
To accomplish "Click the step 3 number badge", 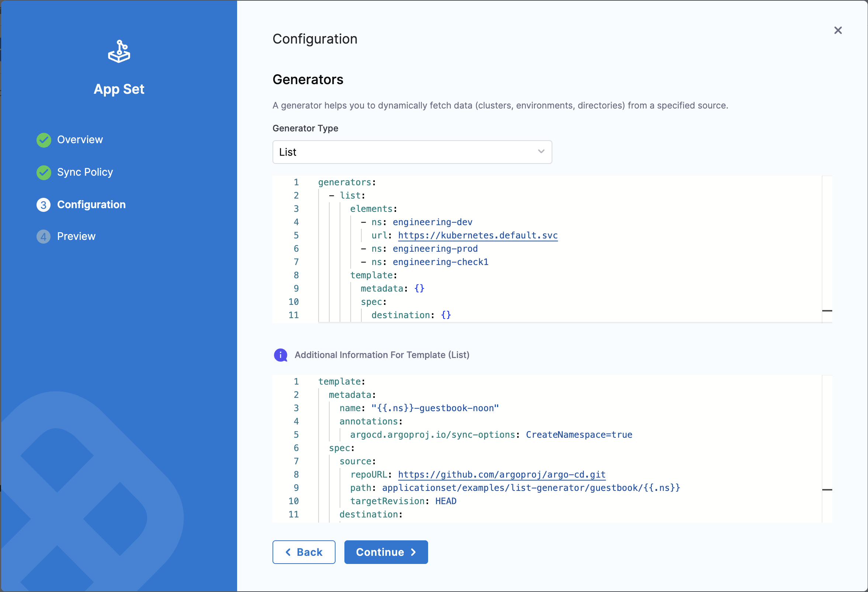I will pyautogui.click(x=44, y=205).
